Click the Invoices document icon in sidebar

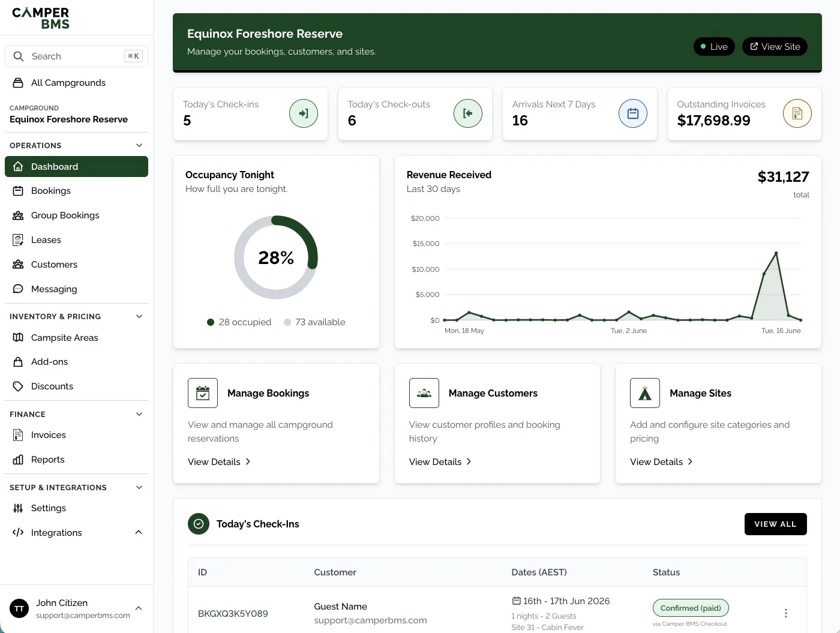pyautogui.click(x=18, y=435)
